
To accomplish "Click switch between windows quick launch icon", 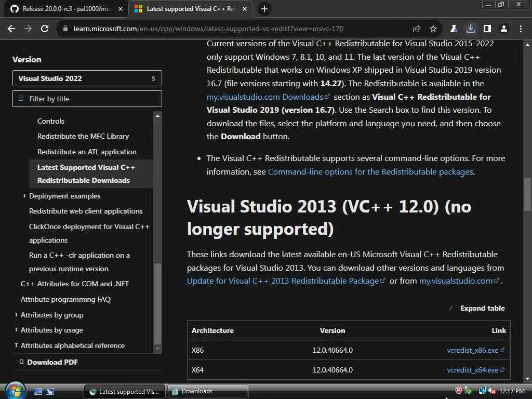I will [50, 392].
